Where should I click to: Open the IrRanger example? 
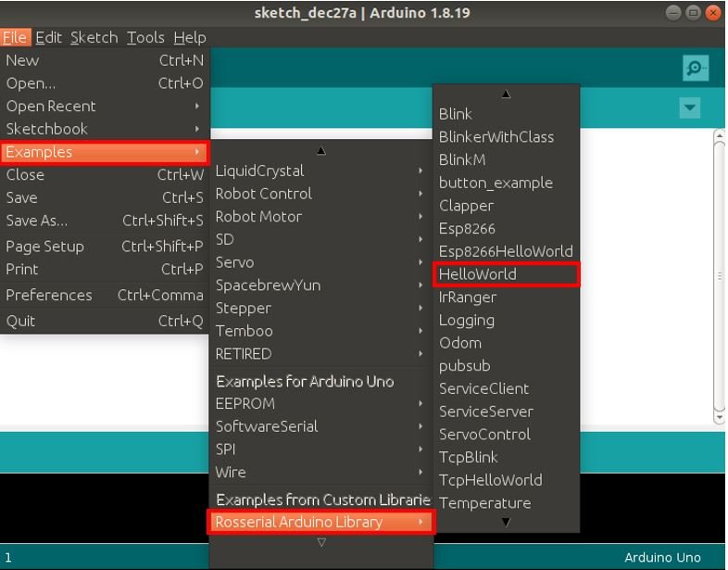pyautogui.click(x=506, y=298)
